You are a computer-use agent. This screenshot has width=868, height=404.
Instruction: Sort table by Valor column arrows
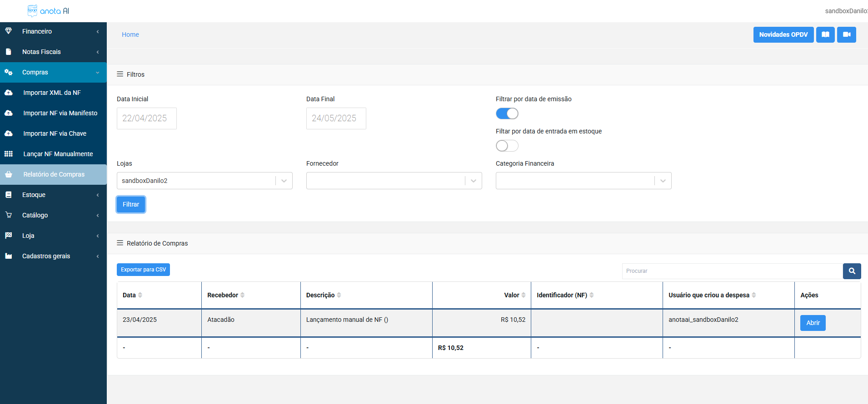click(524, 295)
